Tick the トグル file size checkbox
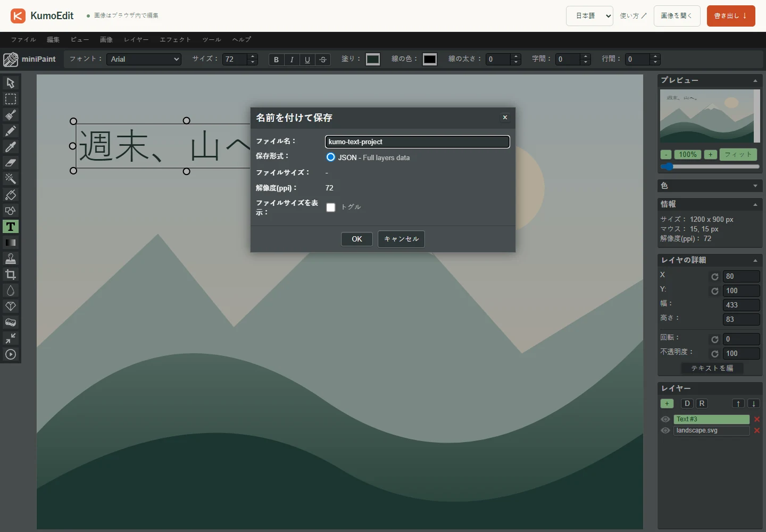This screenshot has width=766, height=532. point(331,207)
